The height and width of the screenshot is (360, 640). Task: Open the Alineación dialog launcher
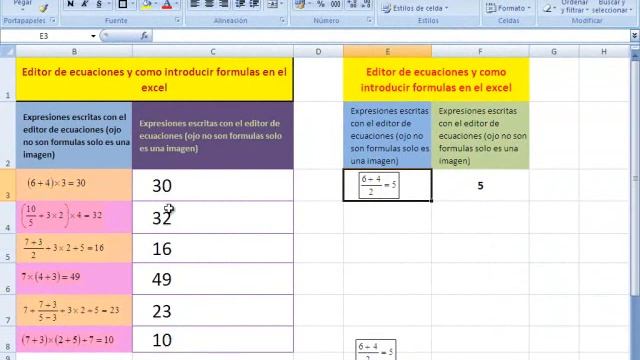[x=282, y=20]
